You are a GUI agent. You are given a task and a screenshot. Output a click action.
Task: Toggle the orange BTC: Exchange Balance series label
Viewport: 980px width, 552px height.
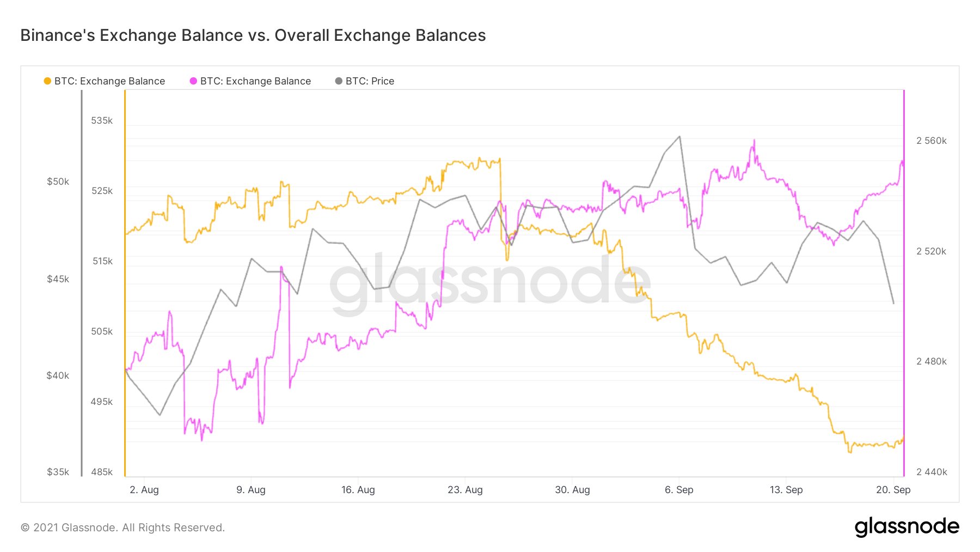[x=109, y=81]
